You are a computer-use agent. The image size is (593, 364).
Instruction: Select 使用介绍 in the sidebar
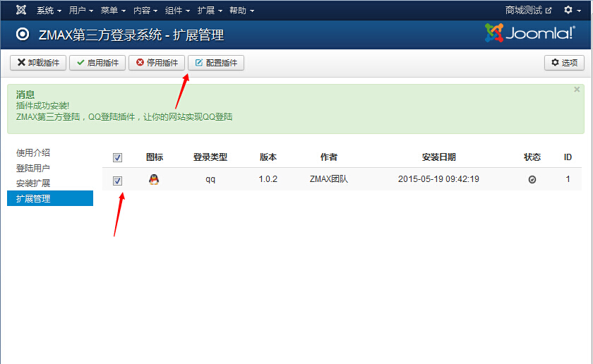coord(33,153)
